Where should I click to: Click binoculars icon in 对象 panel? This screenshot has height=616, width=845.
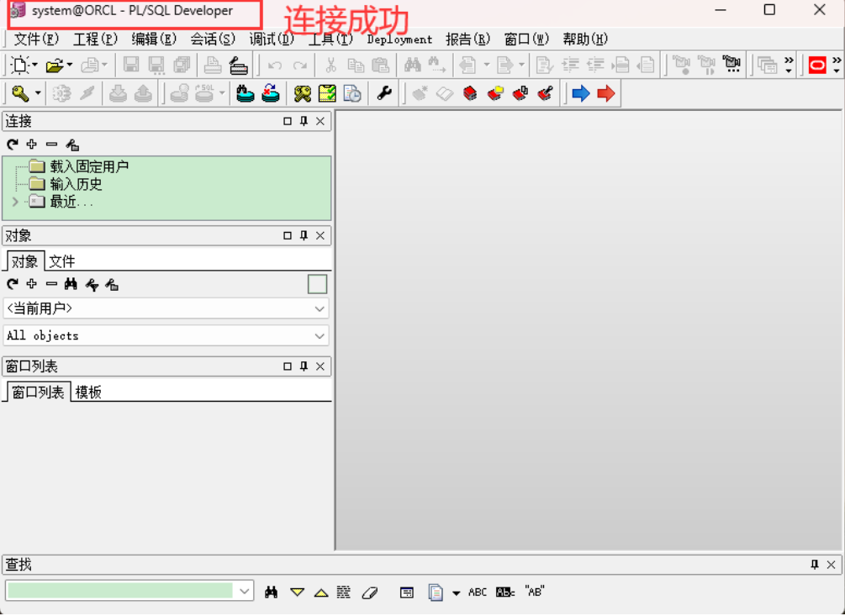tap(71, 285)
